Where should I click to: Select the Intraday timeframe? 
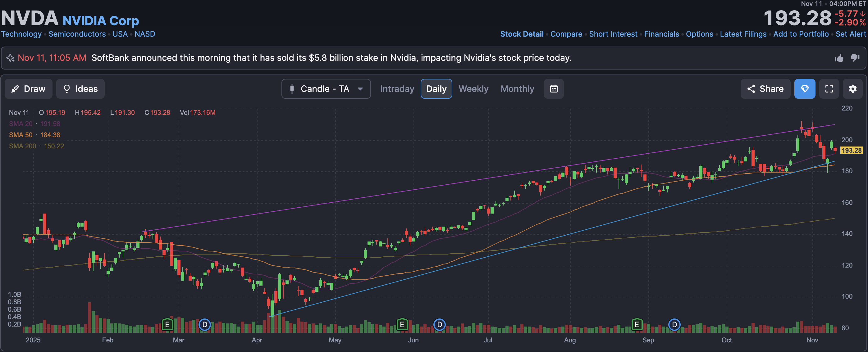(397, 89)
